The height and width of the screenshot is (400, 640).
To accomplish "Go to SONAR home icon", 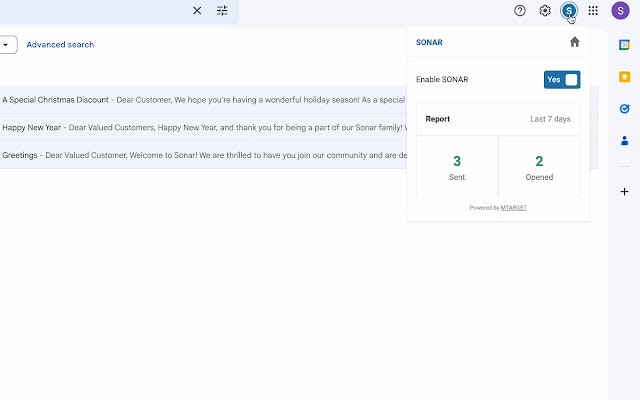I will tap(574, 42).
